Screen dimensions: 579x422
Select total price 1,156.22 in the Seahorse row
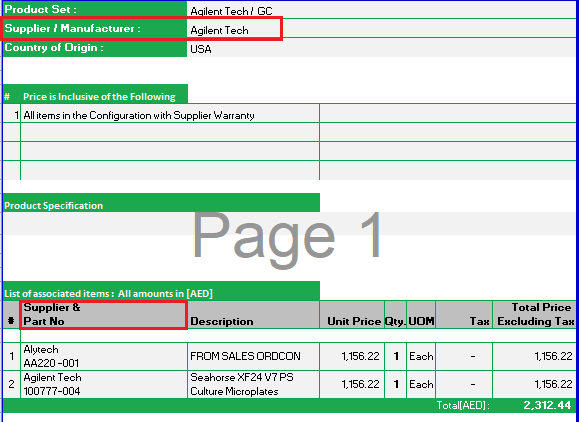(x=534, y=384)
